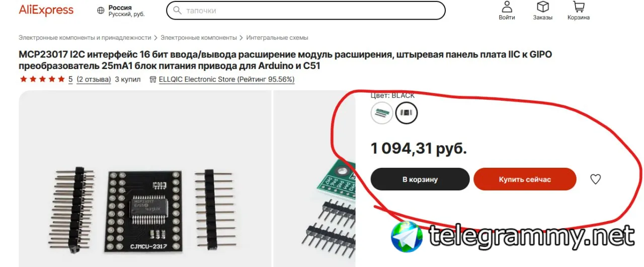
Task: Click the search magnifier icon
Action: pyautogui.click(x=177, y=10)
